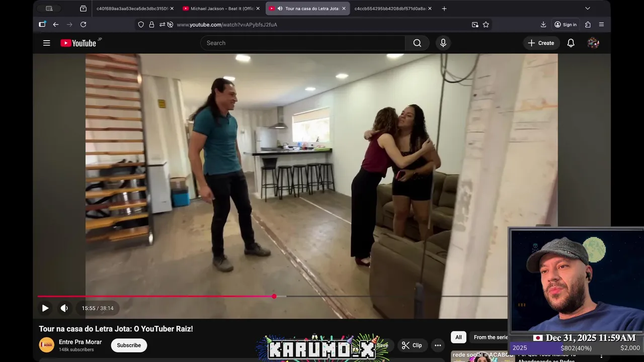Screen dimensions: 644x362
Task: Reload the YouTube page
Action: [x=84, y=25]
